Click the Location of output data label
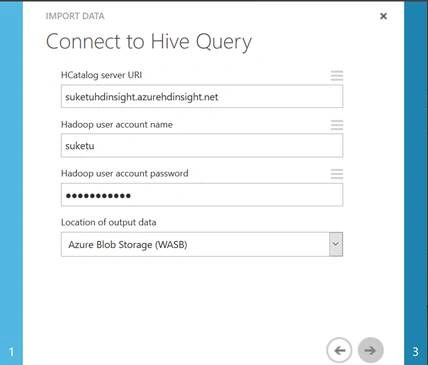The image size is (428, 365). (109, 222)
